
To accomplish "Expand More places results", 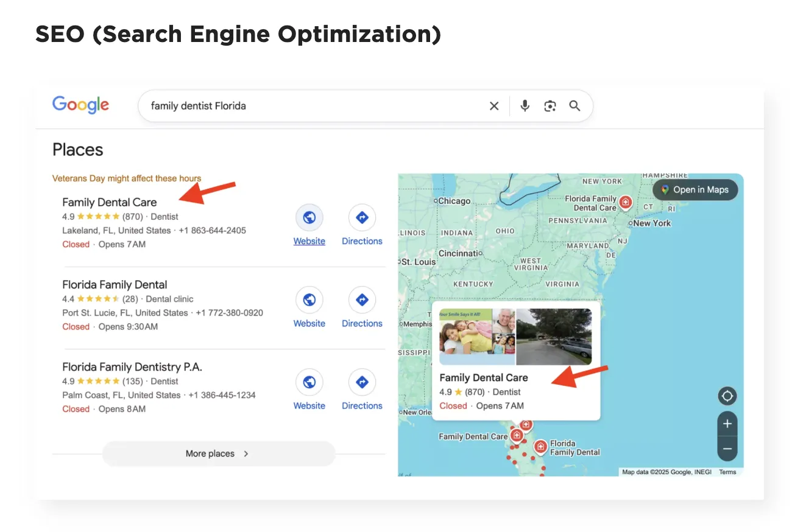I will tap(218, 453).
